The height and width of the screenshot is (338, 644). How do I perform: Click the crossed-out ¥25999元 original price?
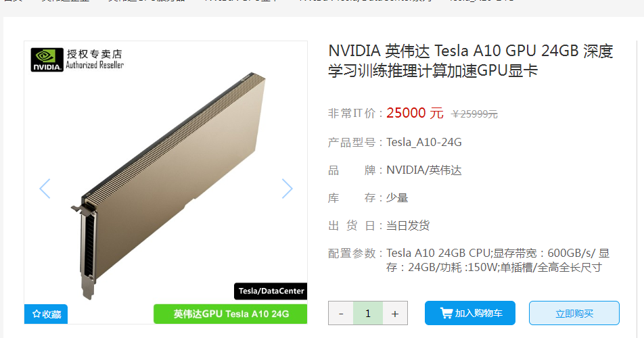coord(474,114)
